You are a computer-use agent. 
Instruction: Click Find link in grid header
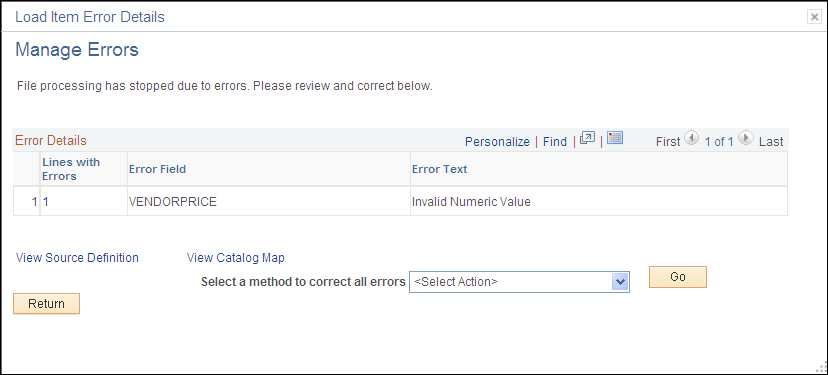pyautogui.click(x=554, y=142)
